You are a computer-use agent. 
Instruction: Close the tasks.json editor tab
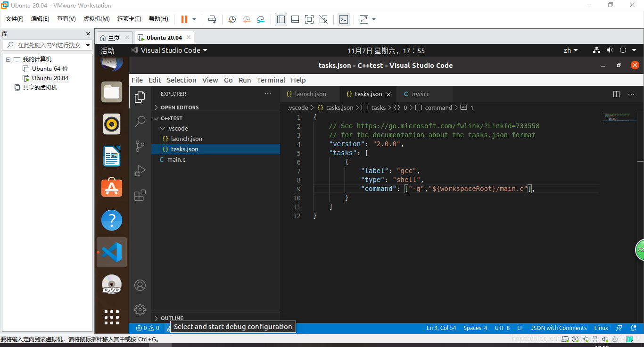click(388, 94)
